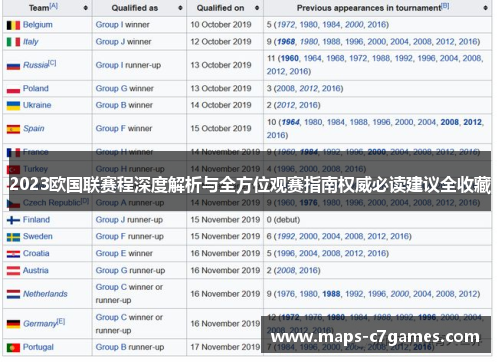Open footnote A next to Team header
This screenshot has width=500, height=362.
[54, 6]
